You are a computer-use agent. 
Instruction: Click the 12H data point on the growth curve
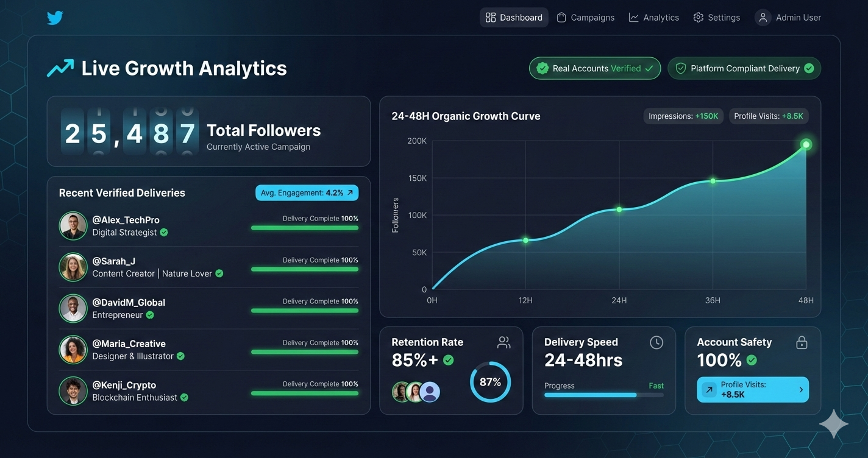[525, 241]
